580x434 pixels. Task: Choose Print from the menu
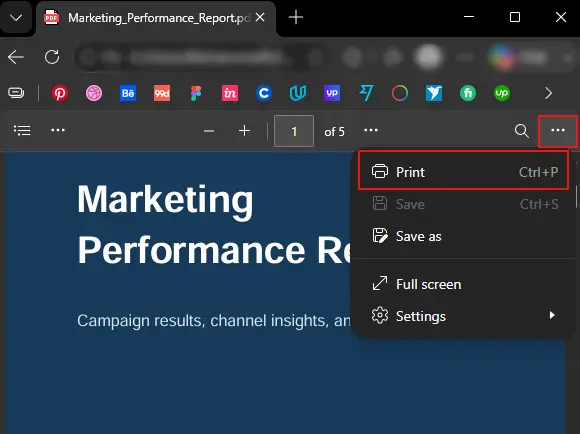click(x=463, y=172)
